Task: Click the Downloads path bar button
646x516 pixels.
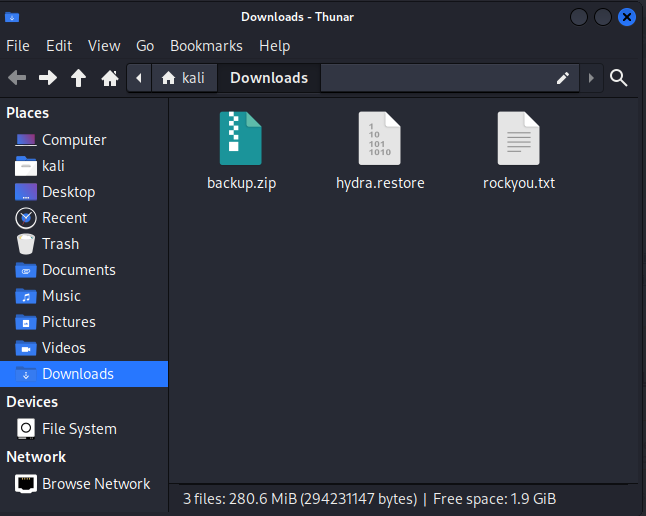Action: tap(269, 78)
